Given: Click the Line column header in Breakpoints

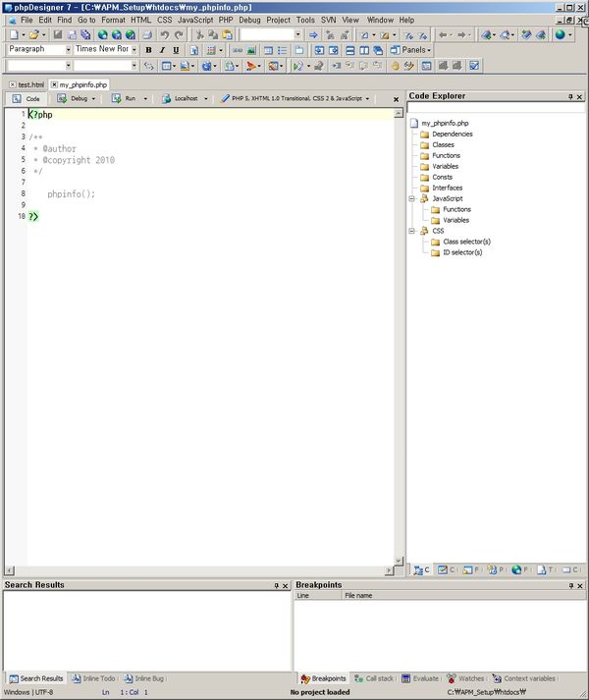Looking at the screenshot, I should pyautogui.click(x=318, y=595).
